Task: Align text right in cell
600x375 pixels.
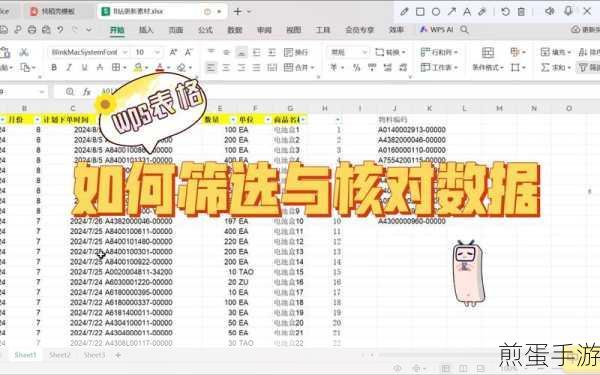Action: tap(241, 68)
